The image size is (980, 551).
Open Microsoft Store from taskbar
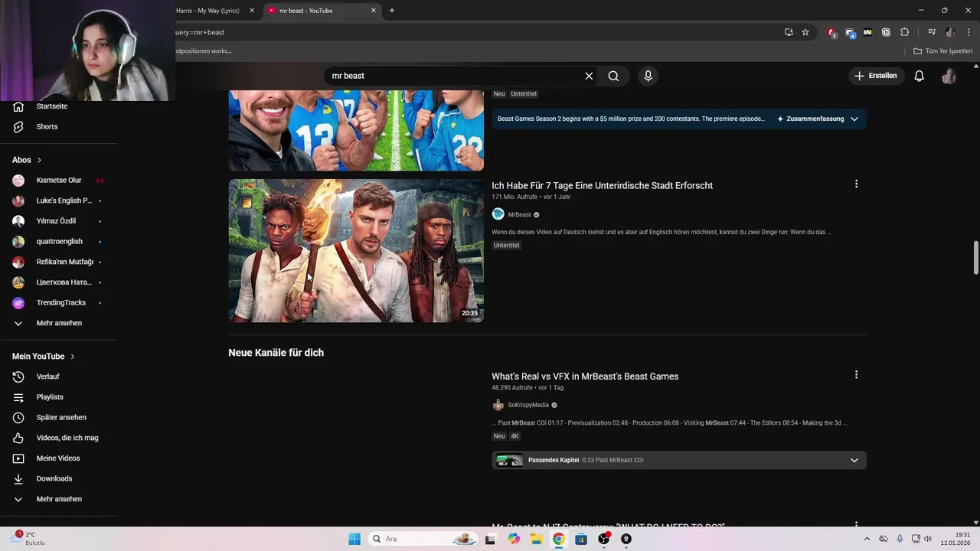[x=581, y=539]
